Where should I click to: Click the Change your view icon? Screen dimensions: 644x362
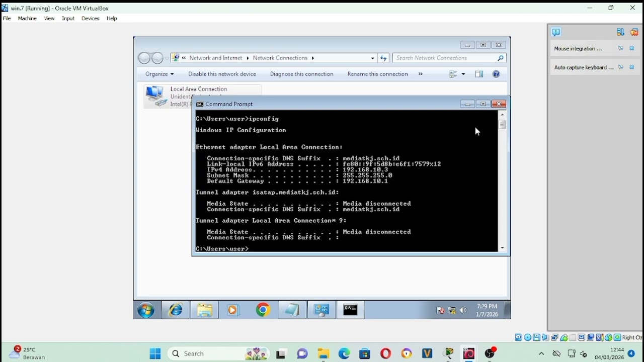click(454, 74)
